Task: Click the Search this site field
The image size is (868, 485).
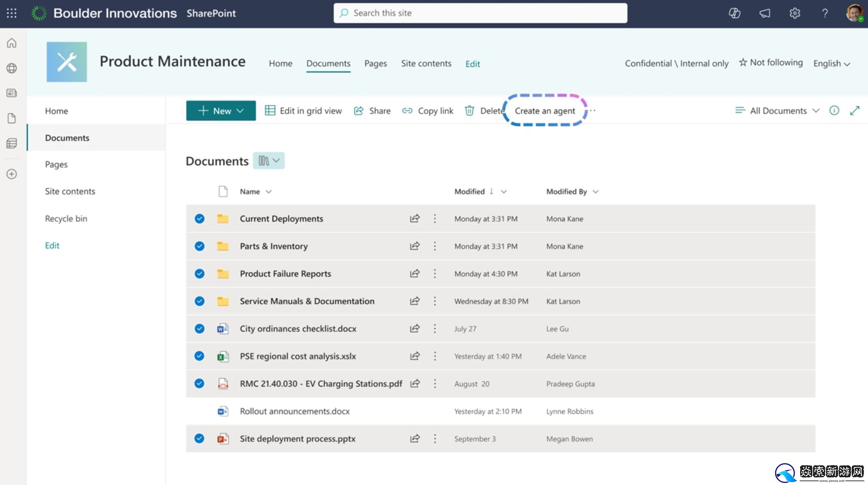Action: pos(480,13)
